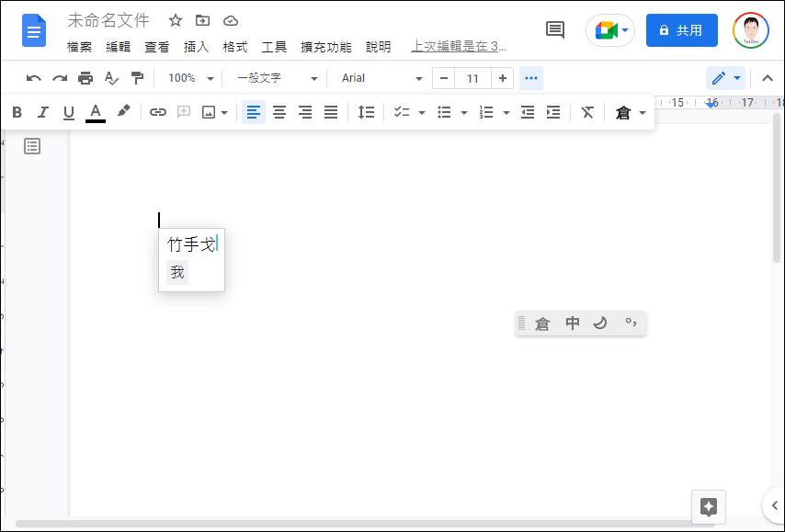Open the 格式 menu

pos(235,47)
